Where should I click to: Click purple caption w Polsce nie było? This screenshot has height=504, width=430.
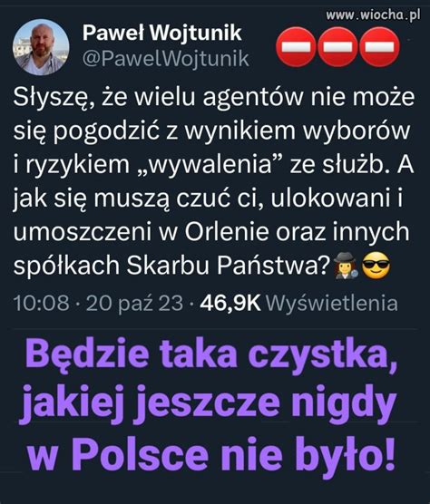tap(211, 452)
